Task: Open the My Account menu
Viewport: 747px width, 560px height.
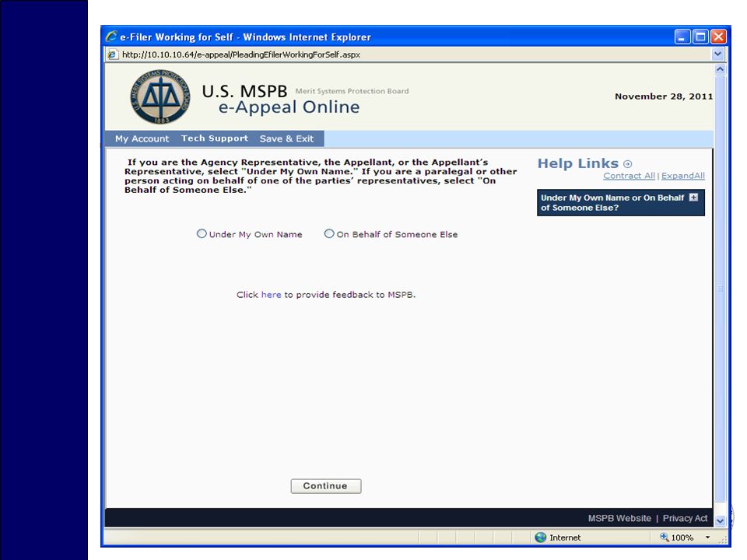Action: (142, 138)
